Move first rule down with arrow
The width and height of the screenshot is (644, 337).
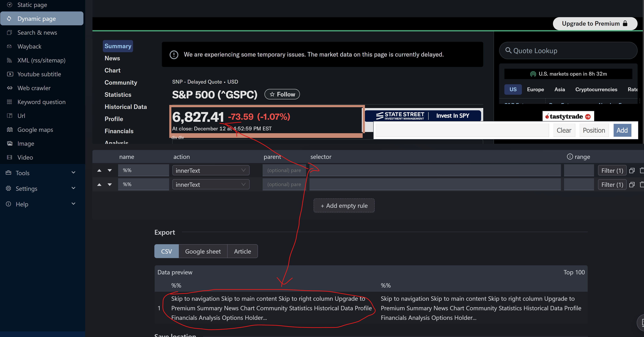[x=109, y=170]
